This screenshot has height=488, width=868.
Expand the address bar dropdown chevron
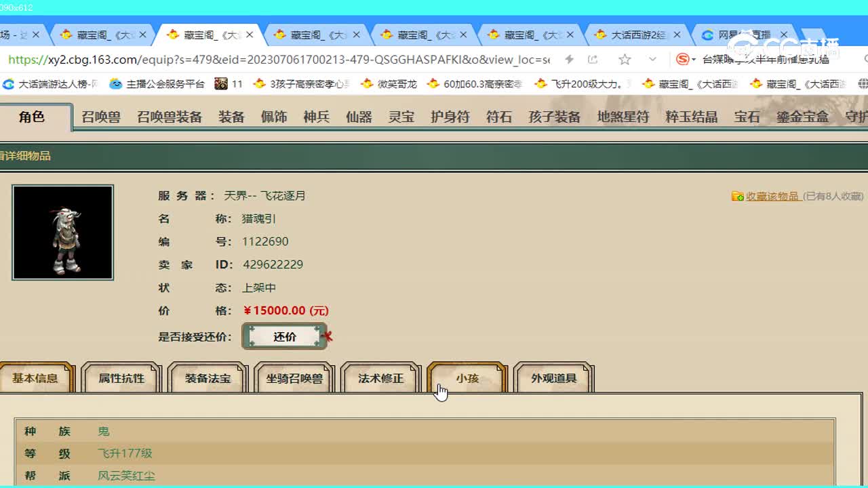pos(652,60)
